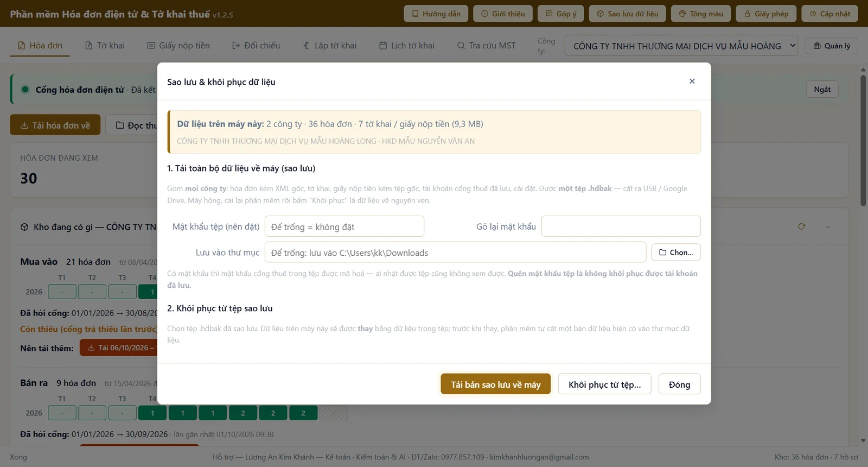
Task: Click Tải hóa đơn về button
Action: (x=55, y=125)
